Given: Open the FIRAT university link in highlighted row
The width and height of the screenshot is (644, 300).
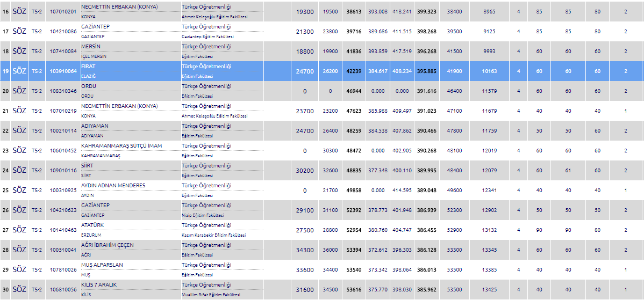Looking at the screenshot, I should point(89,67).
